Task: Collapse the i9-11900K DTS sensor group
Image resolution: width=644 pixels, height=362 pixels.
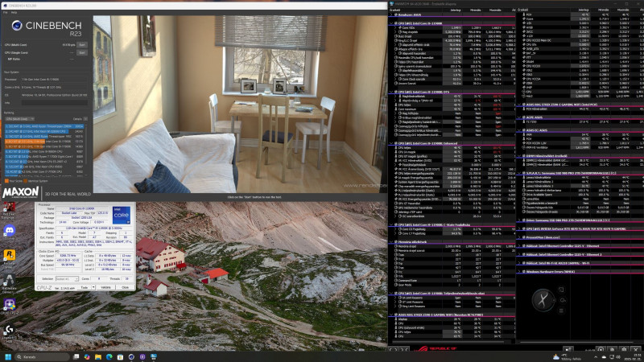Action: (391, 92)
